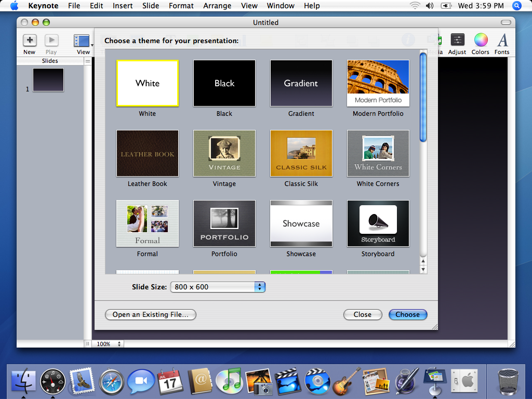Click the Wi-Fi status icon
This screenshot has width=532, height=399.
(415, 6)
